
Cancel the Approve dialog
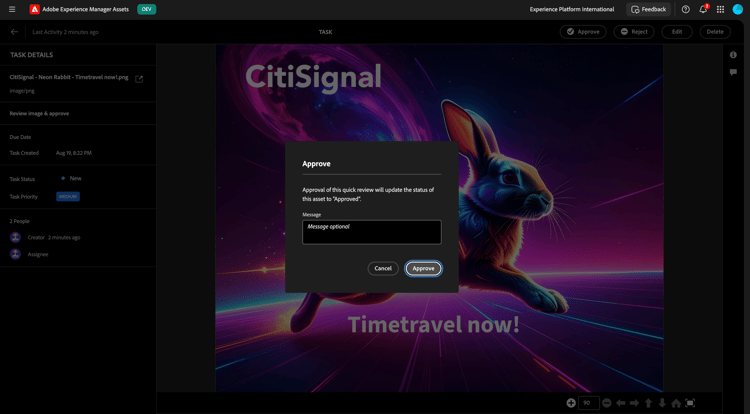383,268
